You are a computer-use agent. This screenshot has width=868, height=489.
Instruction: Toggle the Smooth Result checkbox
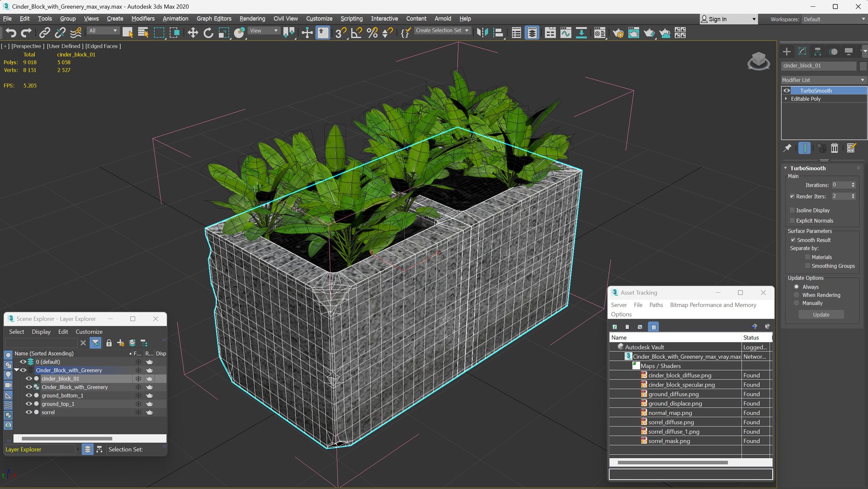pyautogui.click(x=793, y=240)
